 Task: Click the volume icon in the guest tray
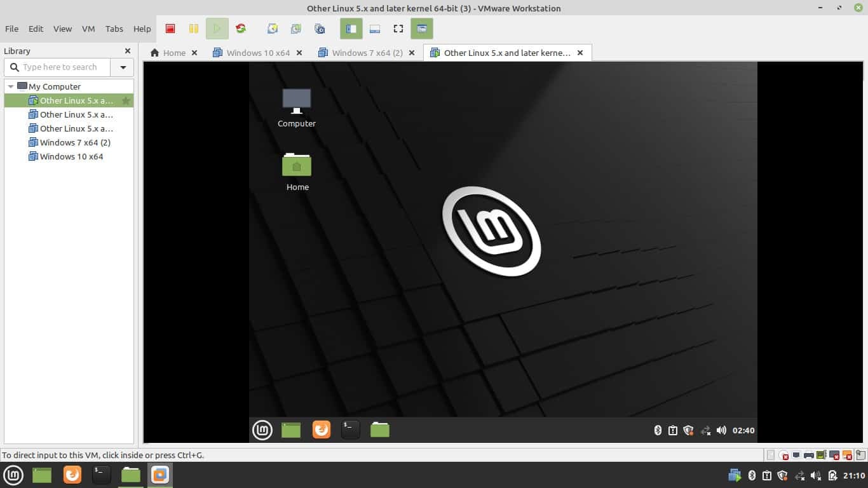pyautogui.click(x=721, y=430)
